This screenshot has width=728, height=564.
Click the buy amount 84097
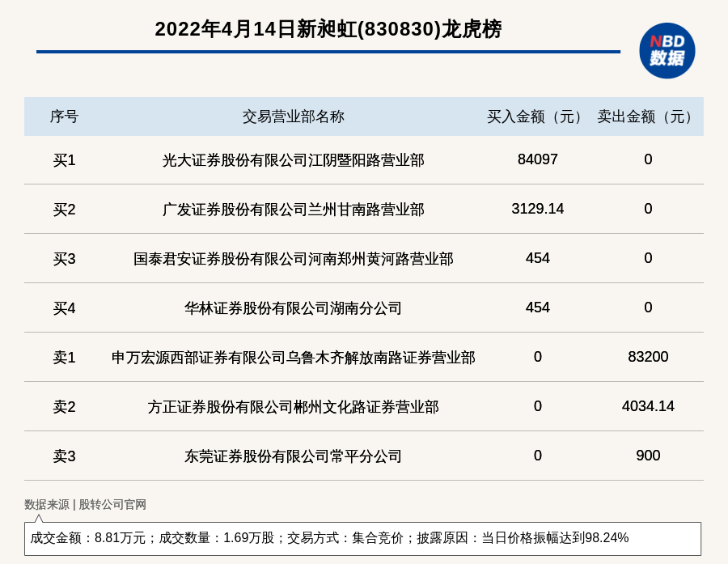[538, 159]
